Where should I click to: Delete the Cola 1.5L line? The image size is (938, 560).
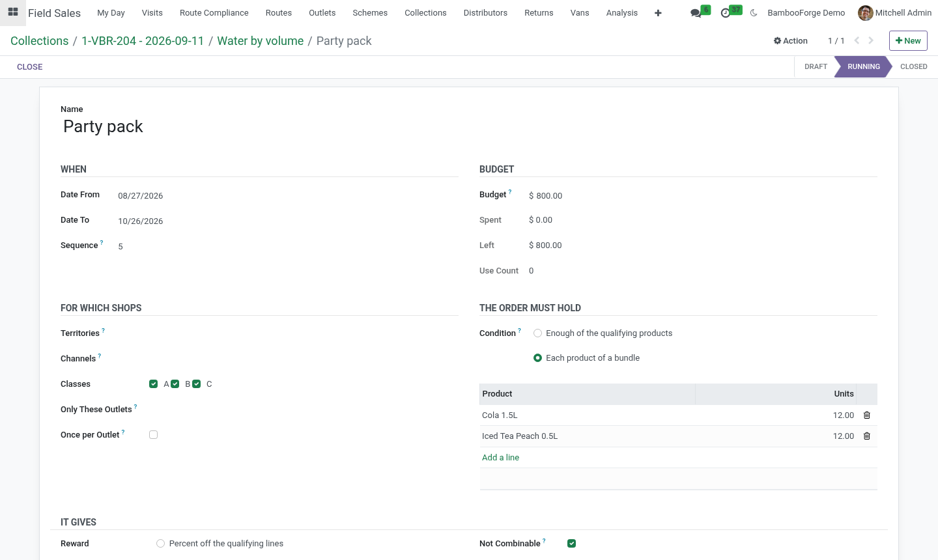click(867, 415)
